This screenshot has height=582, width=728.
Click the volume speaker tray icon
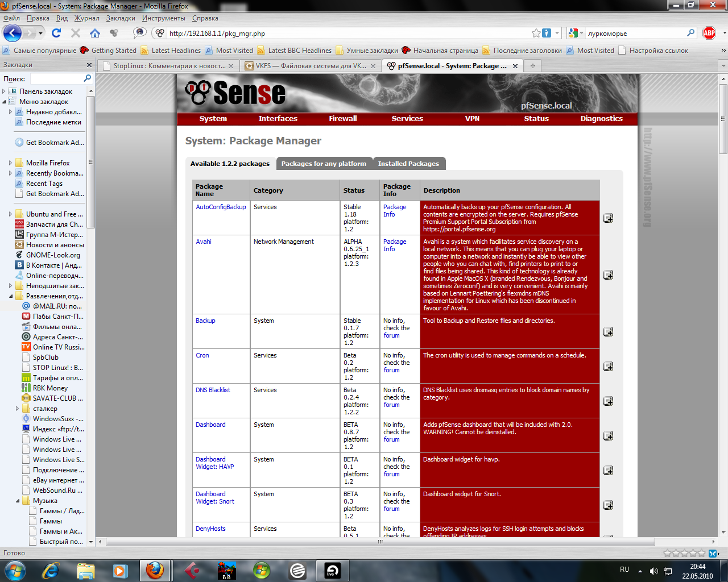(654, 571)
